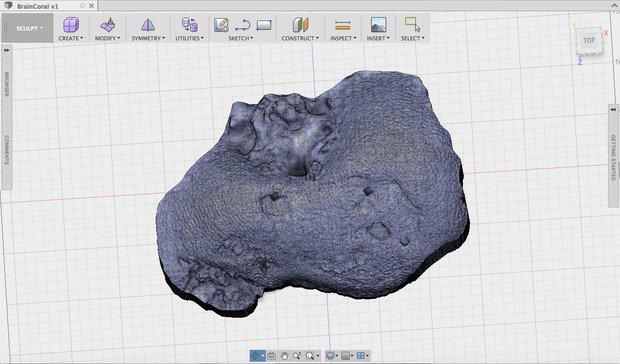620x364 pixels.
Task: Click the Select tool icon
Action: point(412,25)
